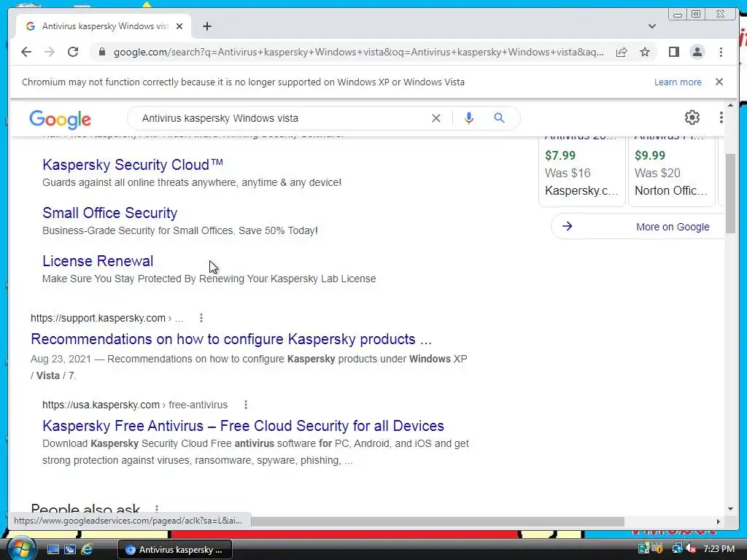This screenshot has width=747, height=560.
Task: Launch Internet Explorer from quick launch
Action: (x=88, y=550)
